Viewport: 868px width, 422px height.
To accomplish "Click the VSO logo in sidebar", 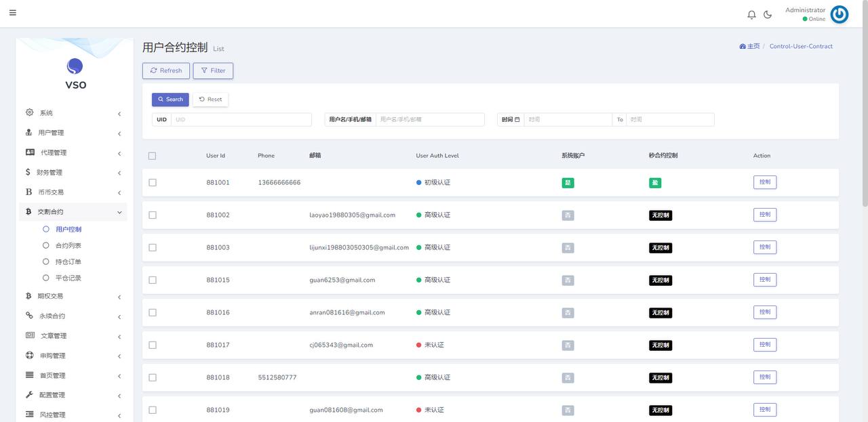I will [x=75, y=73].
